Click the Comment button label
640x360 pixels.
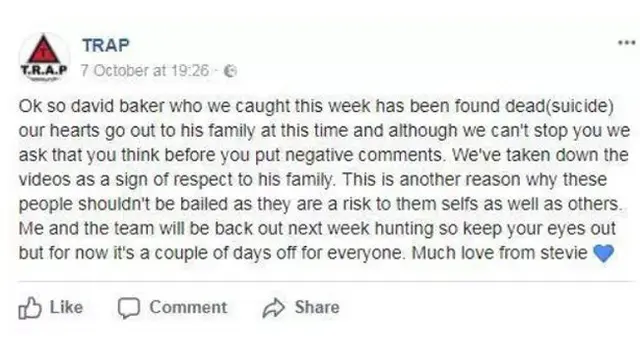point(188,307)
